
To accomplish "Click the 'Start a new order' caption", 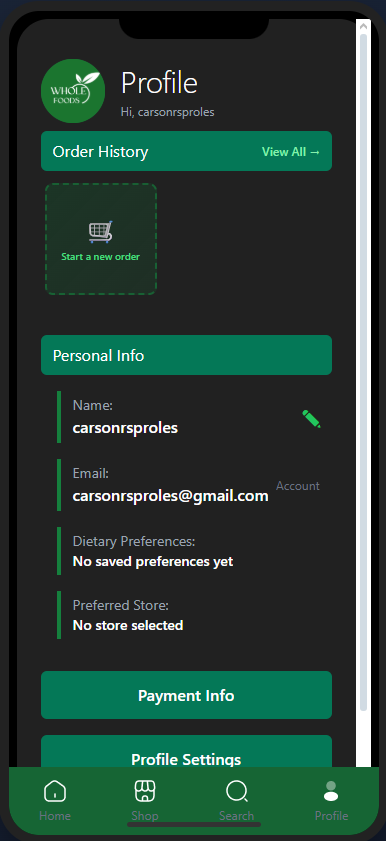I will 101,256.
